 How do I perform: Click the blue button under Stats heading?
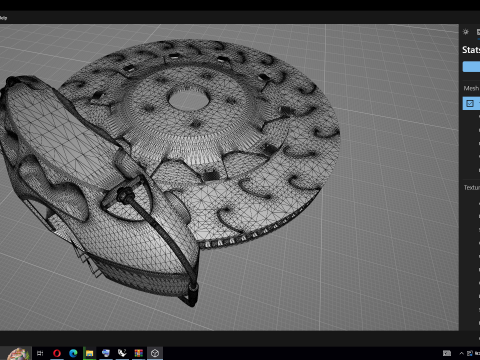(471, 66)
